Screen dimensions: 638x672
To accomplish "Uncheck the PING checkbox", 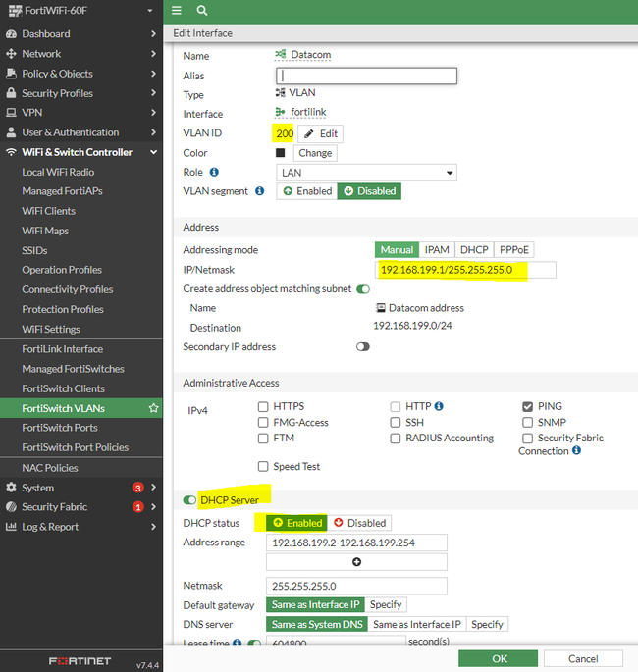I will tap(528, 406).
